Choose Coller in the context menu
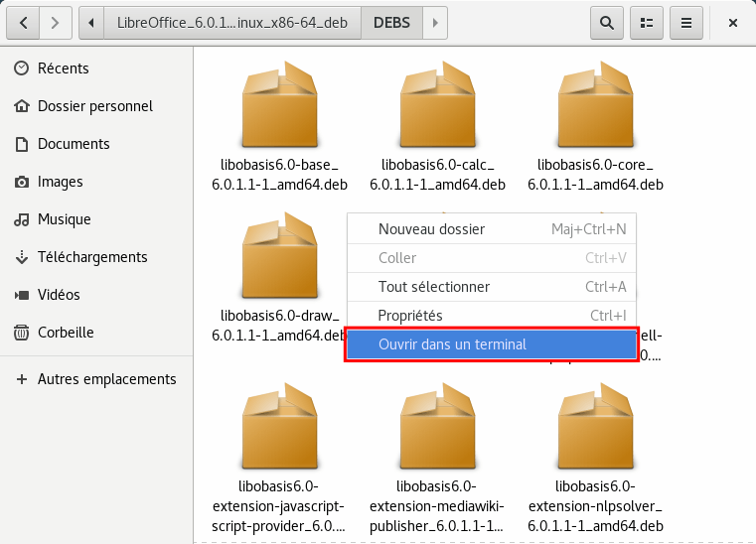The image size is (756, 544). coord(492,258)
